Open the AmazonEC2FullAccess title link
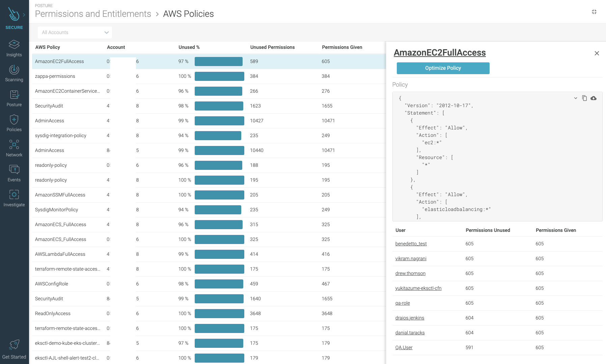This screenshot has height=364, width=606. point(440,53)
